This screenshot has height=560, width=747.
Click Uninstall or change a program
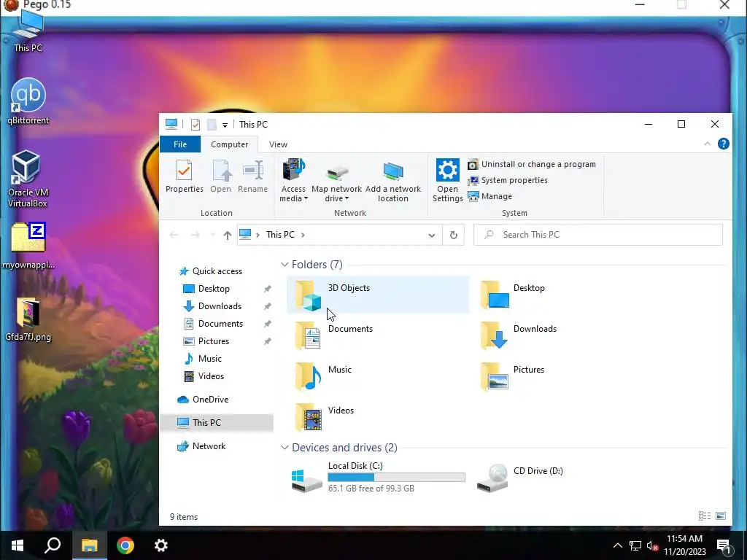(x=532, y=164)
